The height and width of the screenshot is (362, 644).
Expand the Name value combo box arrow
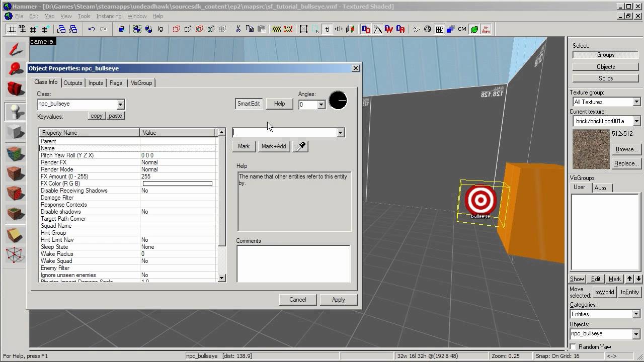point(340,133)
